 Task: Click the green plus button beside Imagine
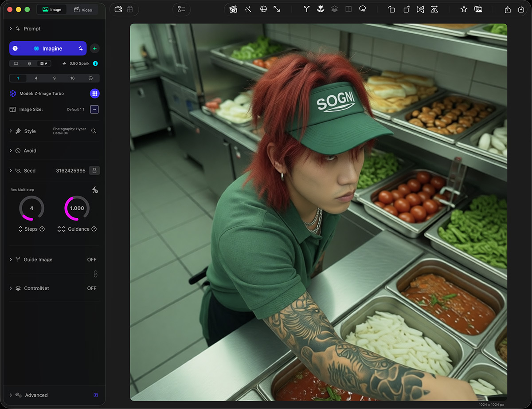coord(94,48)
